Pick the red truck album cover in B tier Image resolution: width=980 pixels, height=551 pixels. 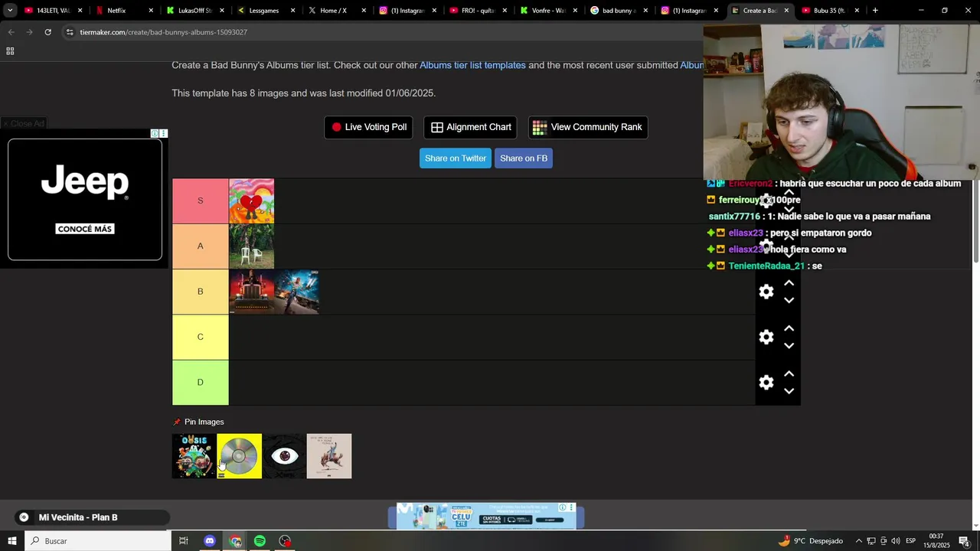pyautogui.click(x=252, y=292)
